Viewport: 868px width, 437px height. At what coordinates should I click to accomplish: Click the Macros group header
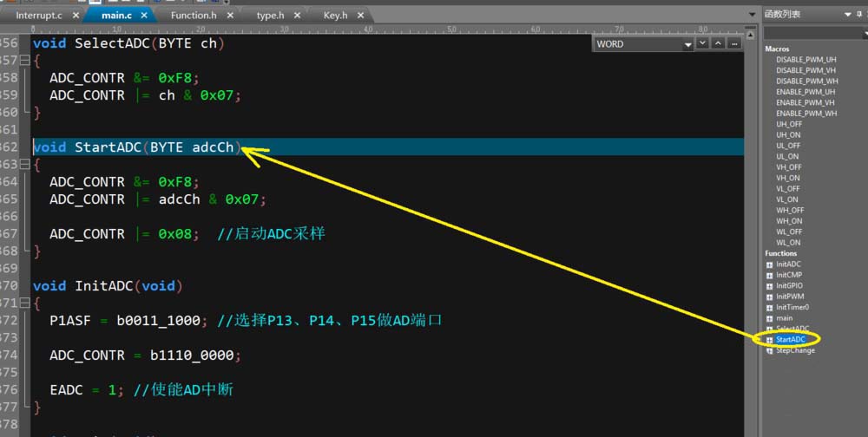click(777, 49)
